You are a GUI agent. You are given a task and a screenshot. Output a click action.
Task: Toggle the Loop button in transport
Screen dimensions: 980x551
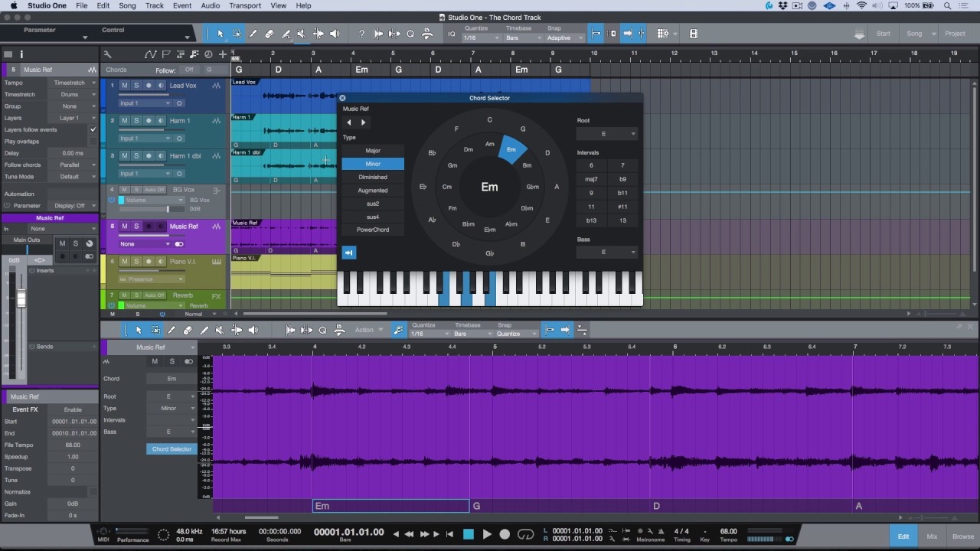tap(526, 534)
